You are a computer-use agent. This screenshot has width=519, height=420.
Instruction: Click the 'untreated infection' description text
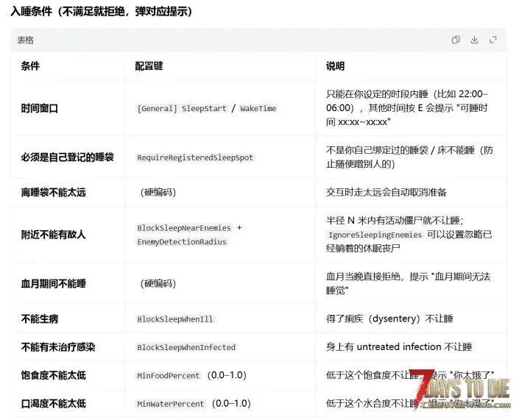(x=399, y=347)
